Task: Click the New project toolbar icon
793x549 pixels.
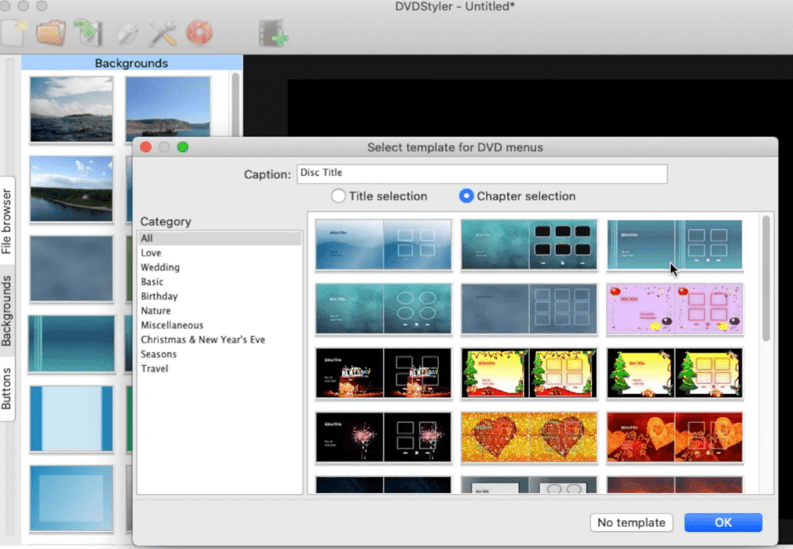Action: tap(12, 33)
